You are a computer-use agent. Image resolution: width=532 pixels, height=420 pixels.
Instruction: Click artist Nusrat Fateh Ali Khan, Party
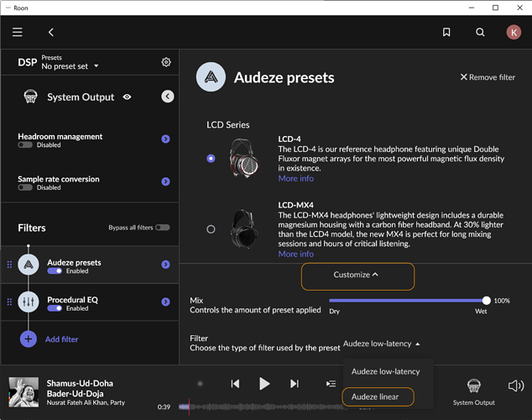click(x=86, y=402)
